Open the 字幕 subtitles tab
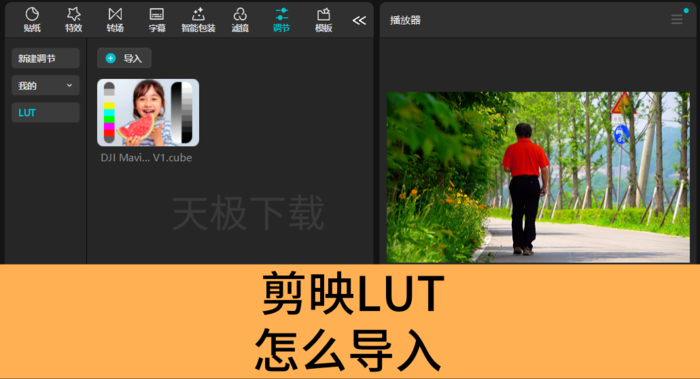Viewport: 700px width, 379px height. (x=157, y=20)
